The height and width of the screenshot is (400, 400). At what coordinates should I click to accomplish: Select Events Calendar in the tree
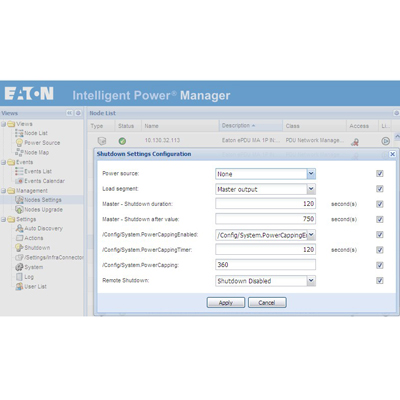pos(45,181)
